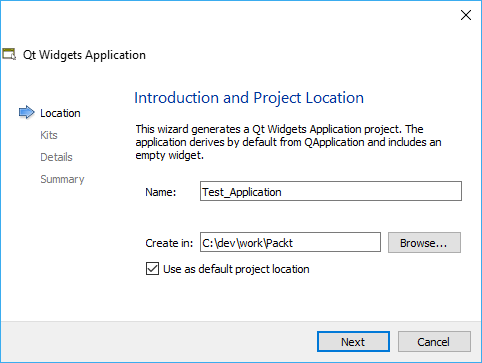
Task: Click the Use as default project location label
Action: tap(236, 269)
